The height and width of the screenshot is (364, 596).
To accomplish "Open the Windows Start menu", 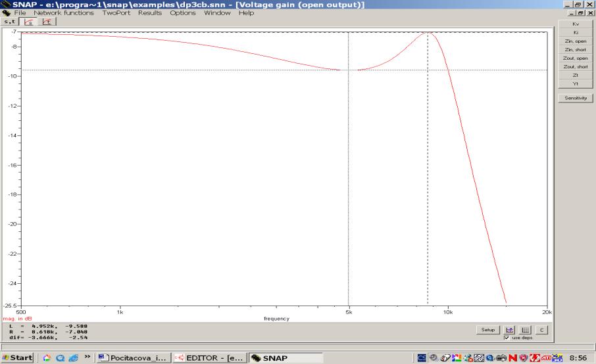I will (x=18, y=357).
